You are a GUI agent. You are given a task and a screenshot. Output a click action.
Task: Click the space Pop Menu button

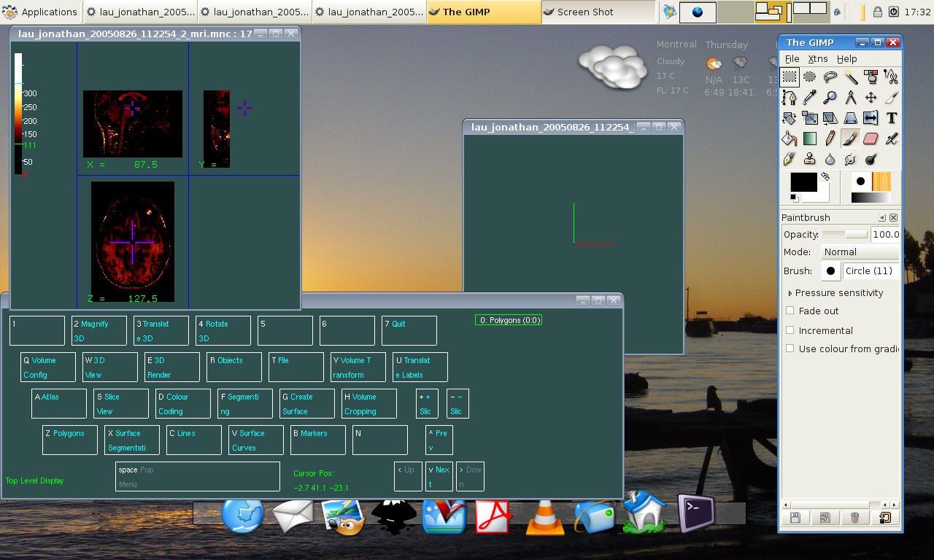coord(197,476)
